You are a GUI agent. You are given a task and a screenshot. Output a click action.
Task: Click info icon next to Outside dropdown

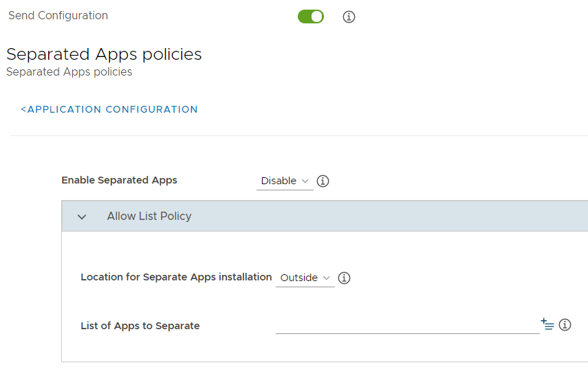pyautogui.click(x=345, y=278)
